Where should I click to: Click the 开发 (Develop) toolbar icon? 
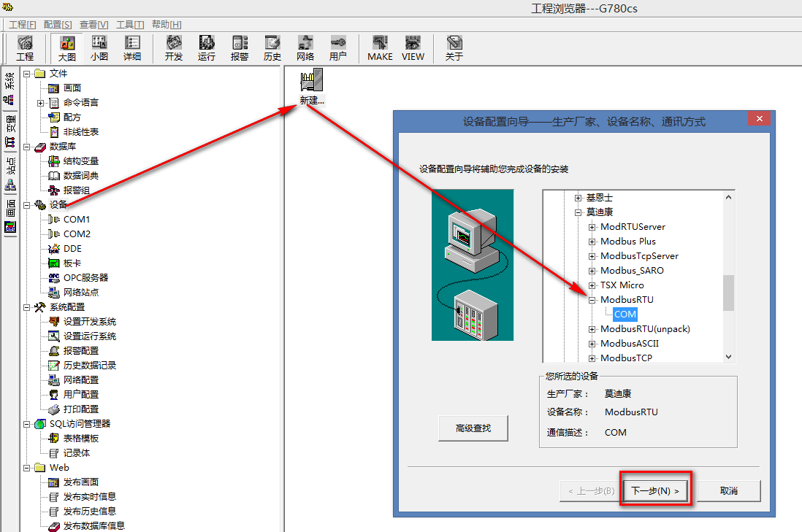coord(174,48)
